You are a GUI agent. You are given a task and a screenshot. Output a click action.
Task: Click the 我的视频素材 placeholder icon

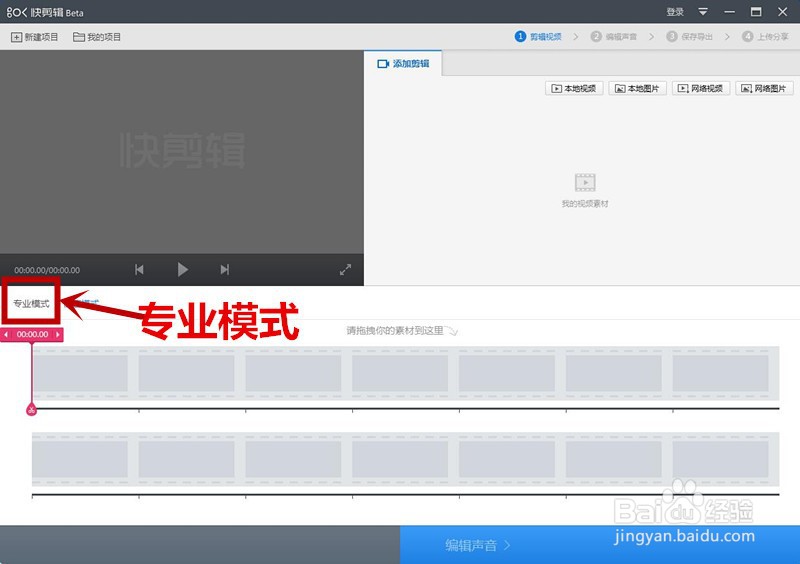tap(585, 183)
